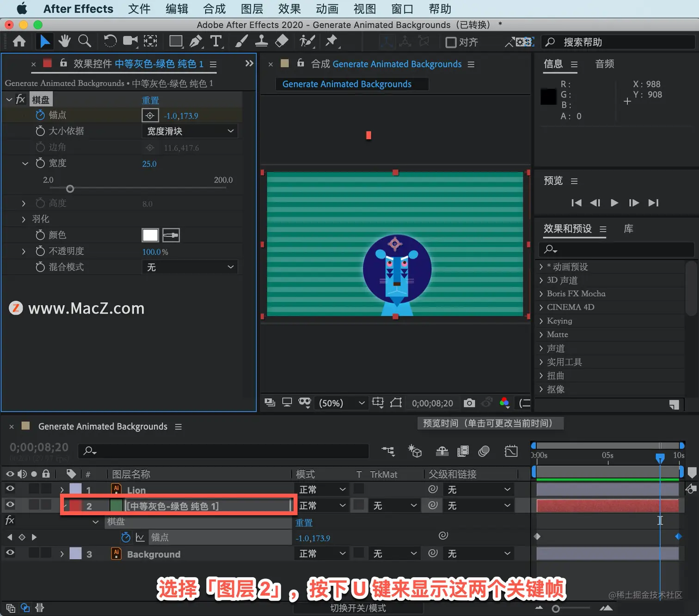The height and width of the screenshot is (616, 699).
Task: Click the 宽度 slider handle
Action: (70, 189)
